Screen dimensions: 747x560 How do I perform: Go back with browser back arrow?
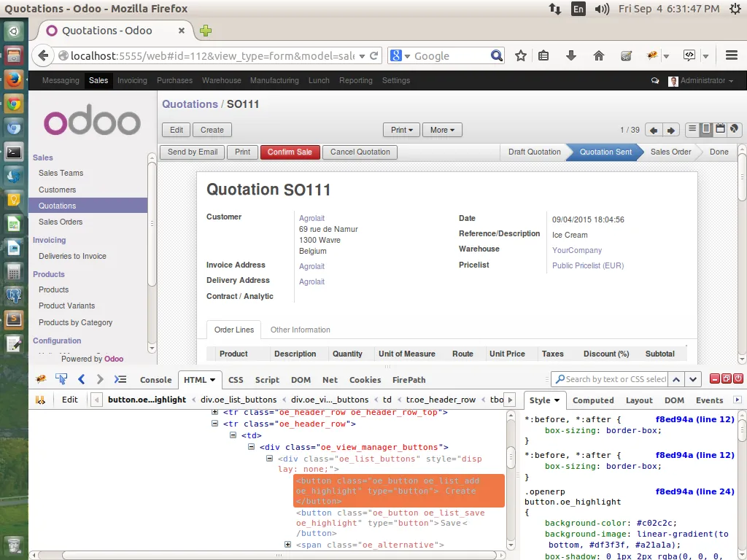pos(43,55)
